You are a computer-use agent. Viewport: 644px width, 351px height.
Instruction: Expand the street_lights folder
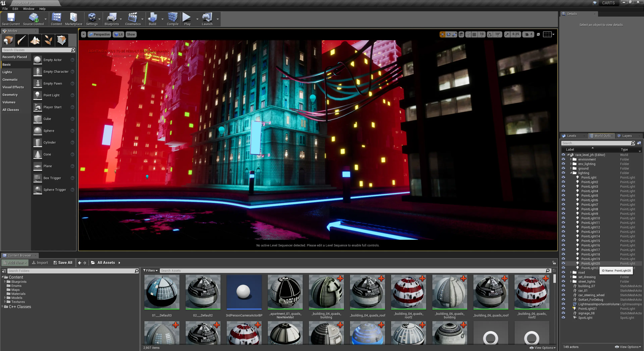pos(571,281)
